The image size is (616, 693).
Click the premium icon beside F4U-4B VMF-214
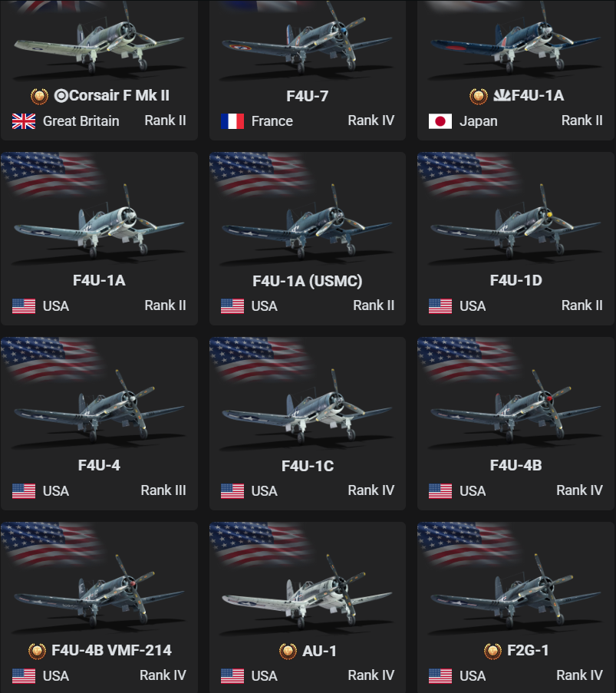37,651
